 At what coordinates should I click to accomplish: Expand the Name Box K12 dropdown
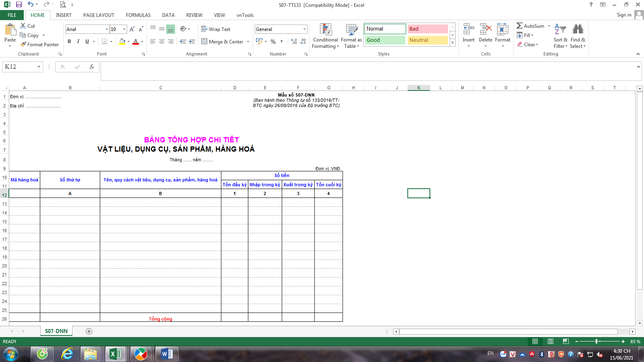[x=39, y=67]
